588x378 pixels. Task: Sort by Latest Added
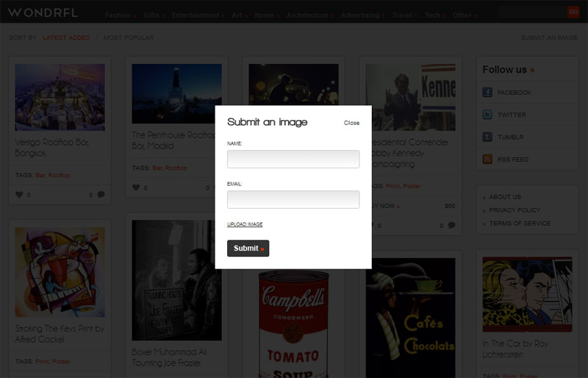[66, 38]
